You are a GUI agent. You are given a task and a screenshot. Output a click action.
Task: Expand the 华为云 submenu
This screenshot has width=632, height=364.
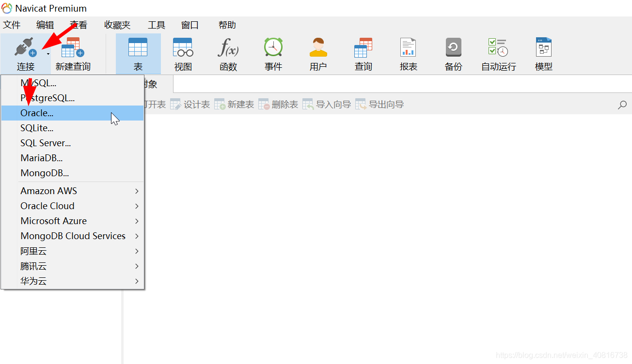click(72, 281)
